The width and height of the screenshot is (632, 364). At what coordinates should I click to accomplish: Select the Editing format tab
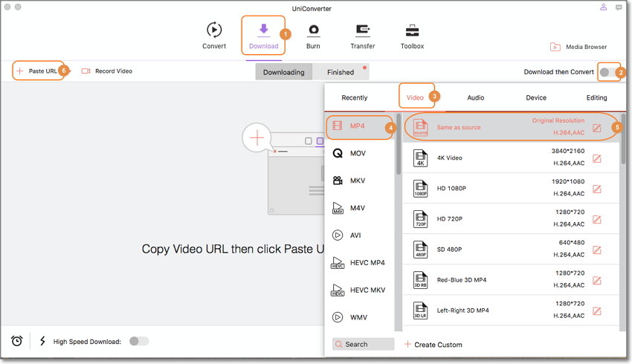click(596, 97)
